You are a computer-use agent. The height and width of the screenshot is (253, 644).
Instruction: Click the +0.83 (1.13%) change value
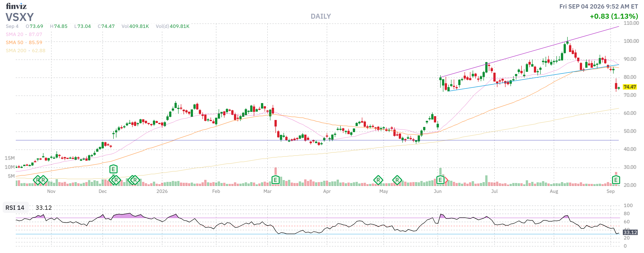click(x=614, y=16)
